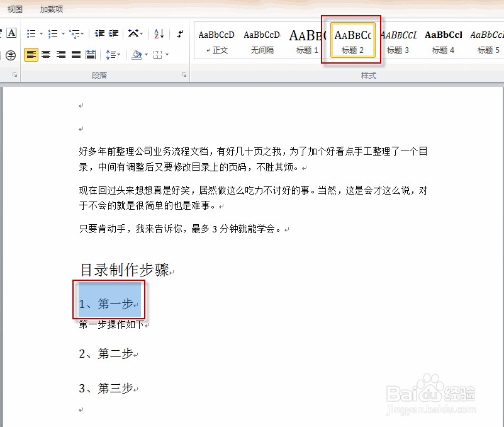The width and height of the screenshot is (504, 427).
Task: Apply the 标题 4 style
Action: tap(443, 42)
